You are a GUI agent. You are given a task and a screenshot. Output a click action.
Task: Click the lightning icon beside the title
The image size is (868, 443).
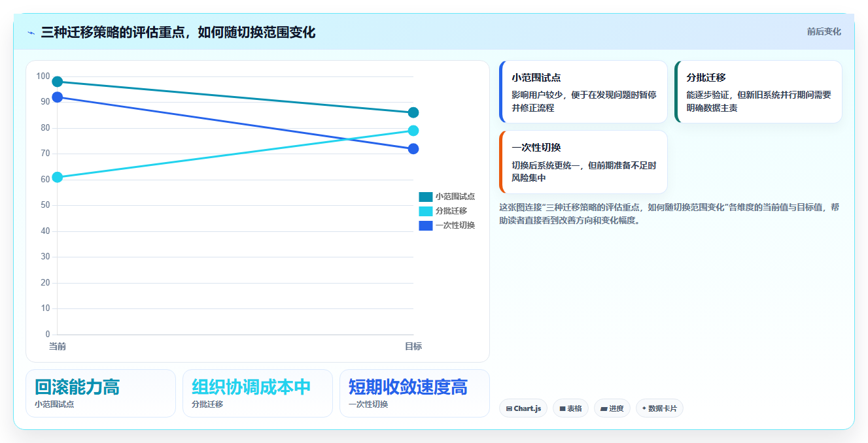(31, 33)
